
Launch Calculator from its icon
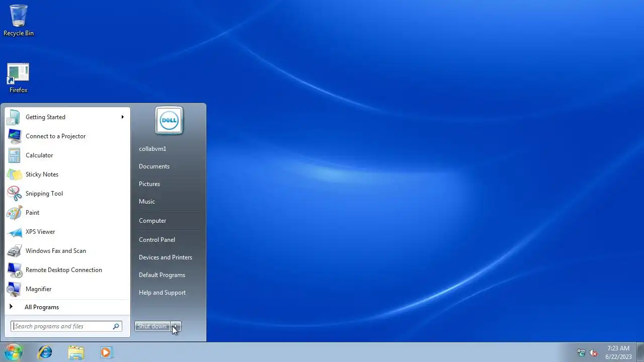pos(14,155)
